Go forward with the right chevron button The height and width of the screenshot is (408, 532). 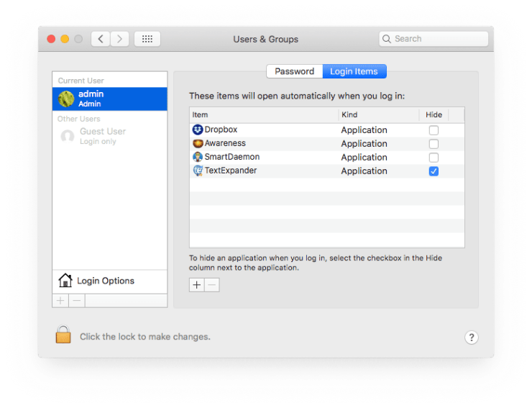point(119,39)
